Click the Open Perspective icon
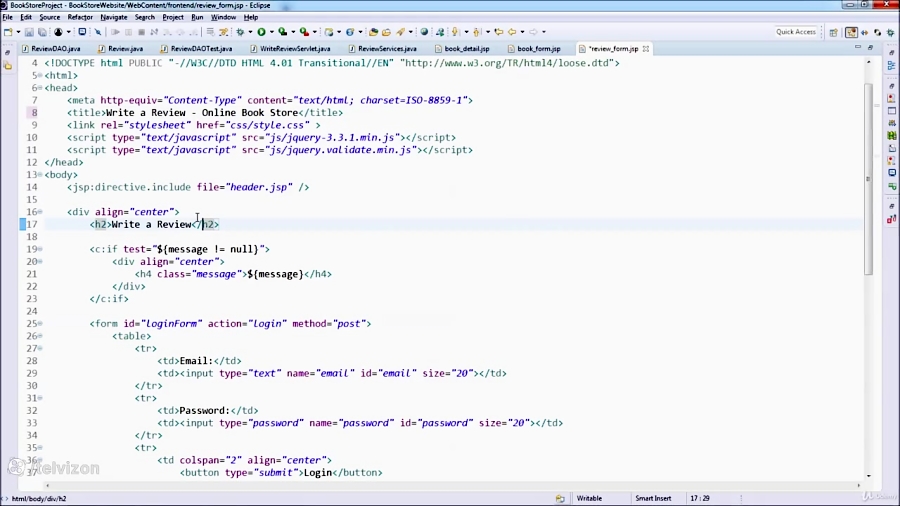900x506 pixels. 833,33
